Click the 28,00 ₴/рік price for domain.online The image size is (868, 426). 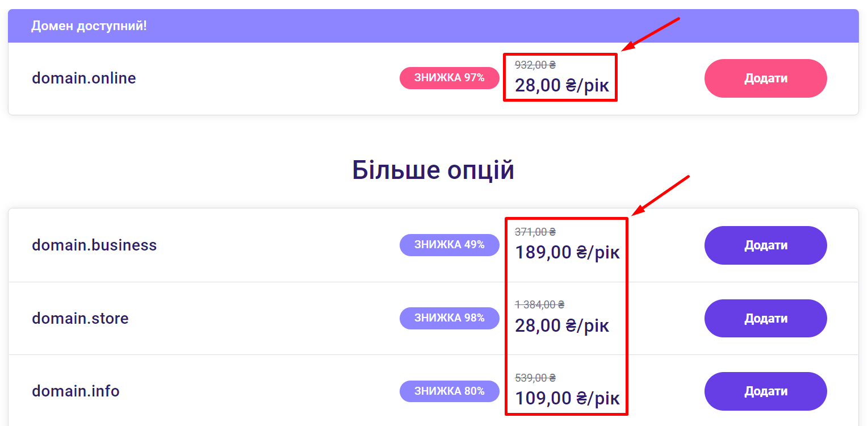[561, 86]
